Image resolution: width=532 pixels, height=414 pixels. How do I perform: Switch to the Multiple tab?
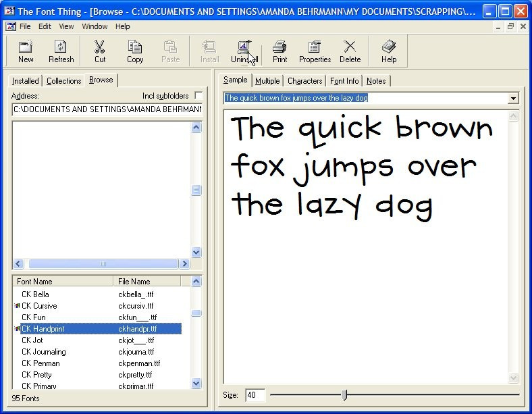pos(267,81)
